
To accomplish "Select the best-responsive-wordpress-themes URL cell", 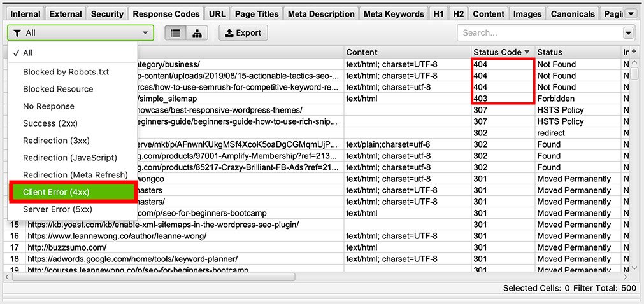I will point(240,111).
